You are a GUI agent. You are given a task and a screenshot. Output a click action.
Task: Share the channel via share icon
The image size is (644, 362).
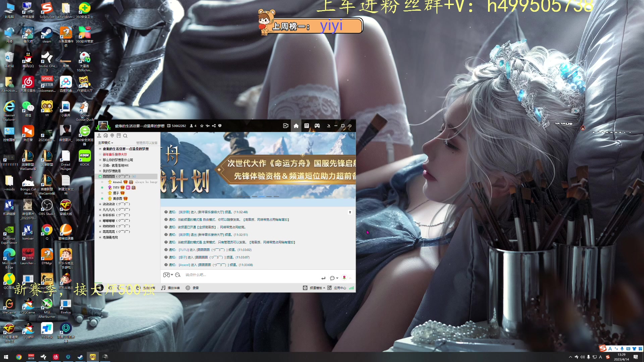(x=214, y=126)
